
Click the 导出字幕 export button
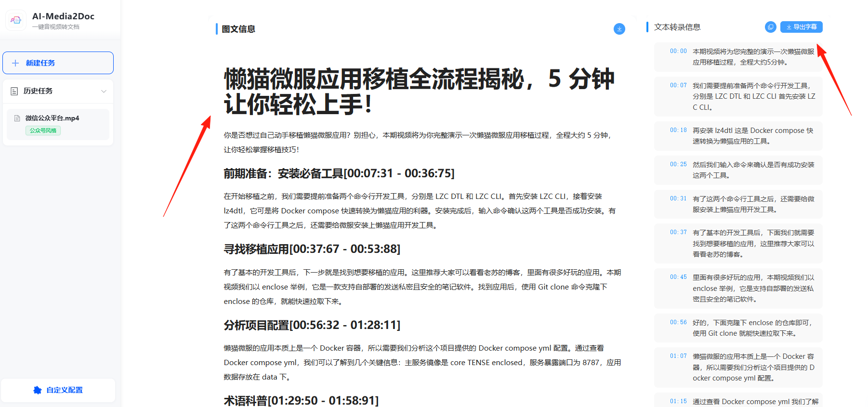coord(802,27)
